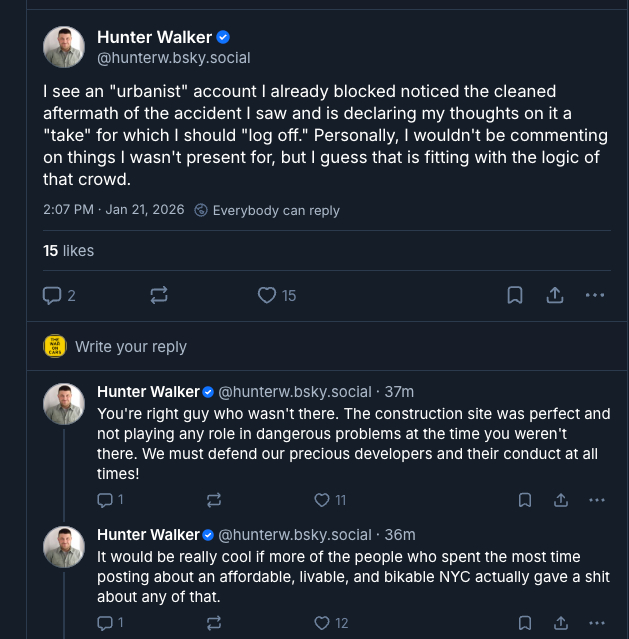Repost the 'construction site' reply

click(213, 500)
